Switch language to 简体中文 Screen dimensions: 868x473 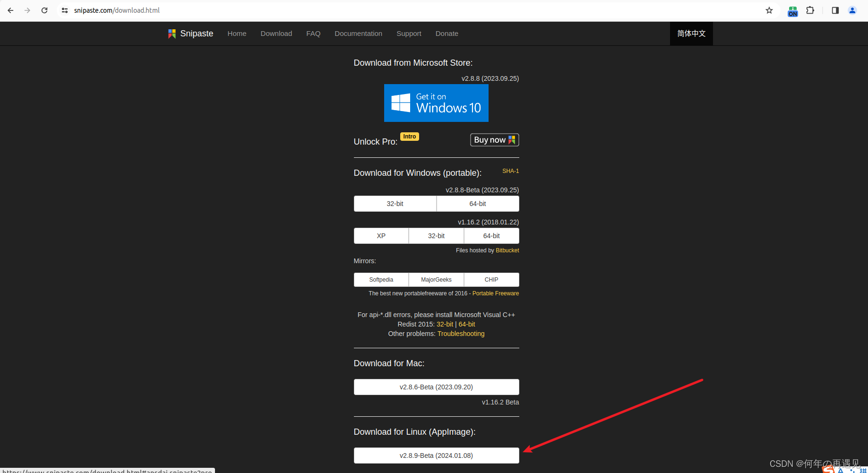pos(691,34)
